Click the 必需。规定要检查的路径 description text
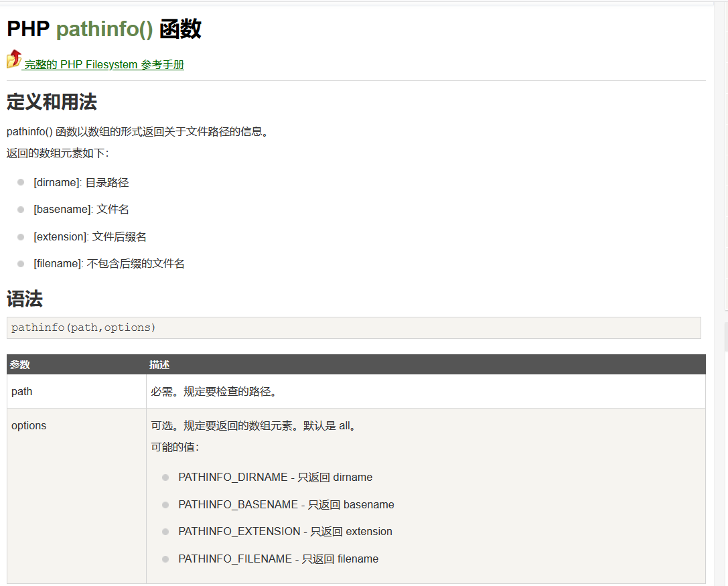The height and width of the screenshot is (586, 728). pos(214,391)
